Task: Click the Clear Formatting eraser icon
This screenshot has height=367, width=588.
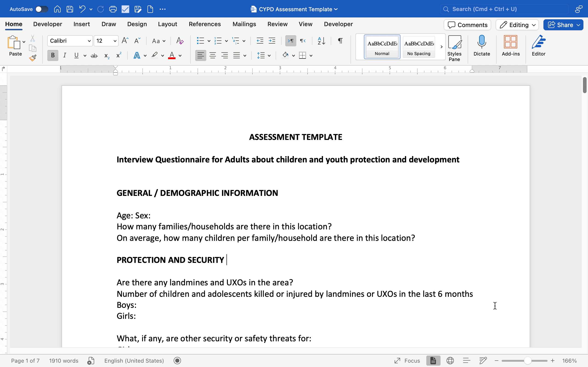Action: click(180, 41)
